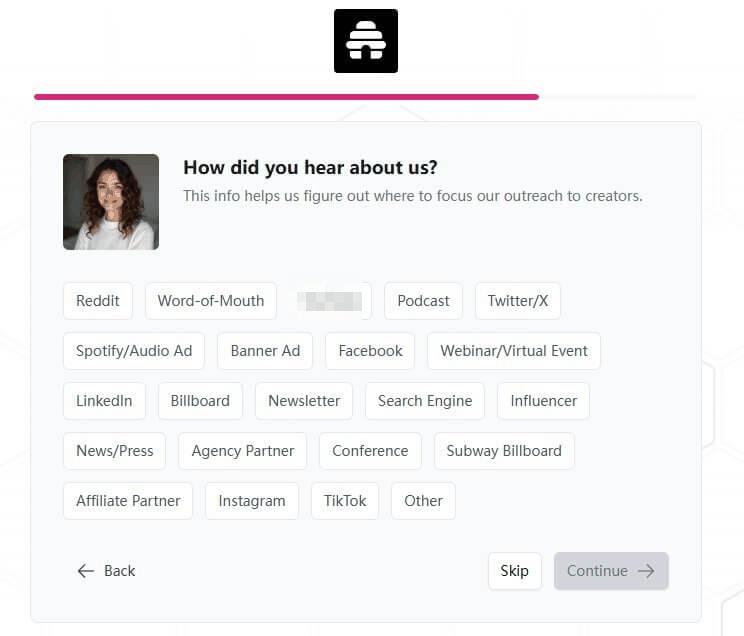The image size is (744, 636).
Task: Click the beehive logo icon
Action: pos(366,41)
